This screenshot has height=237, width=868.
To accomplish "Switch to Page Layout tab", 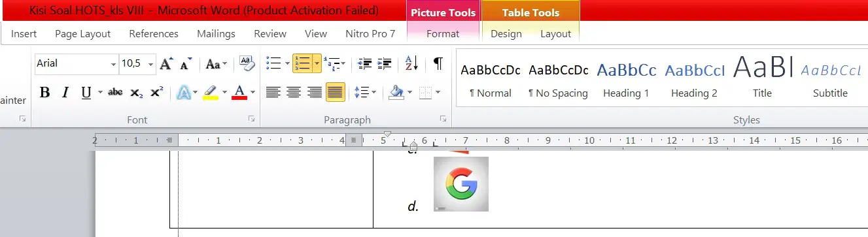I will click(x=83, y=34).
